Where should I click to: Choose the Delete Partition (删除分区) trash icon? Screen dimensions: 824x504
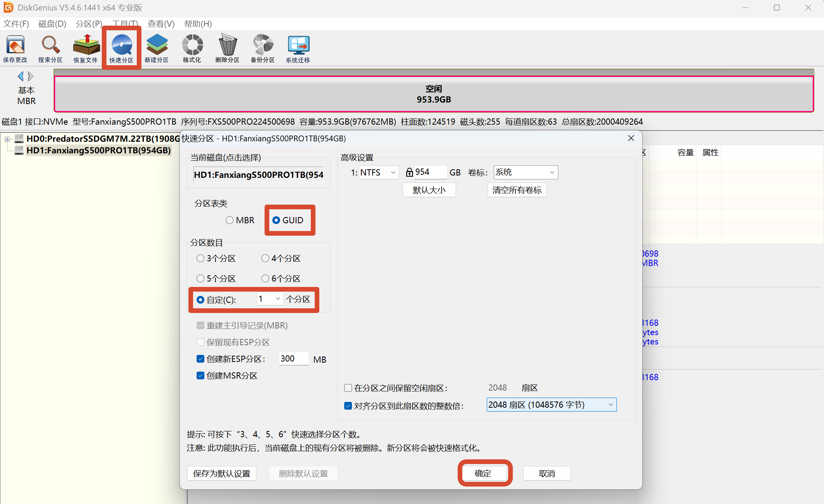pos(227,49)
